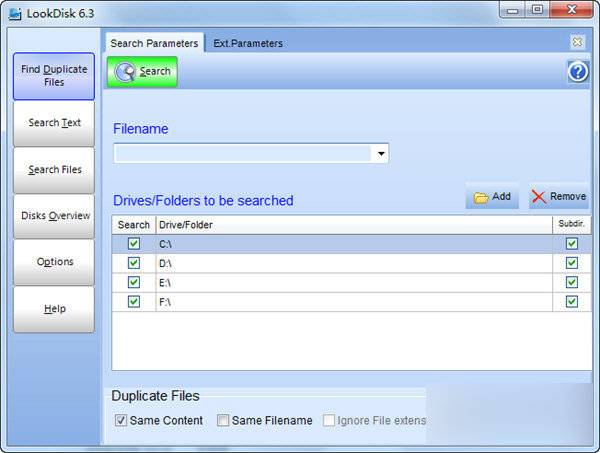The image size is (600, 453).
Task: Enable the Same Filename checkbox
Action: pos(223,420)
